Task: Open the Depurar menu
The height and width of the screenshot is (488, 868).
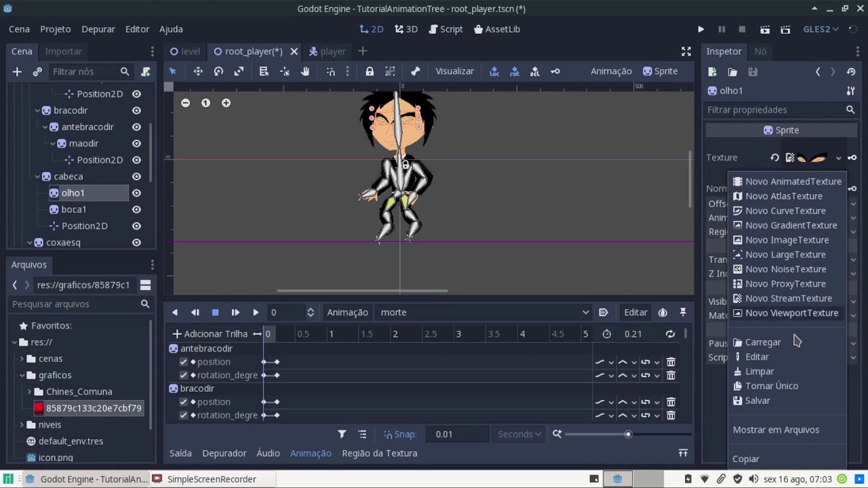Action: pos(98,29)
